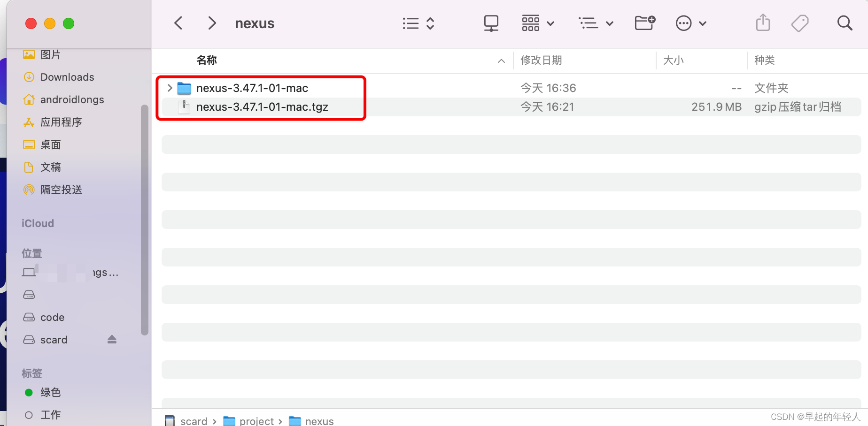Open 应用程序 in the sidebar
Image resolution: width=868 pixels, height=426 pixels.
coord(61,122)
